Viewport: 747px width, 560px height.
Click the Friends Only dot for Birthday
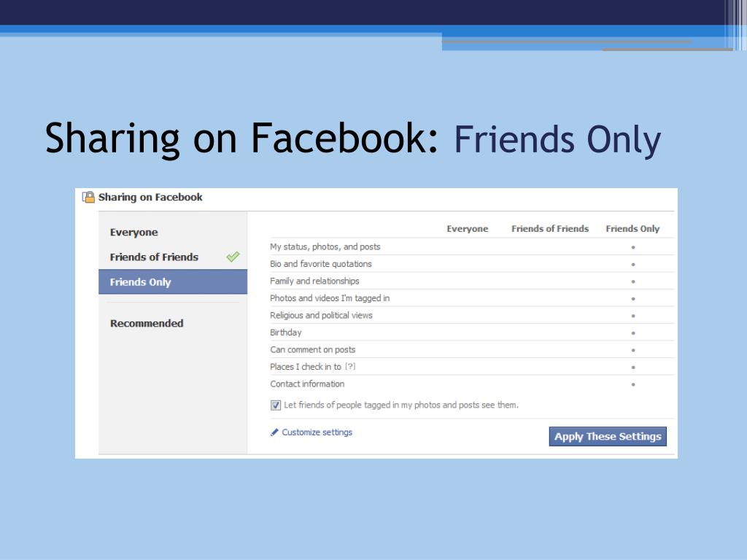(633, 332)
